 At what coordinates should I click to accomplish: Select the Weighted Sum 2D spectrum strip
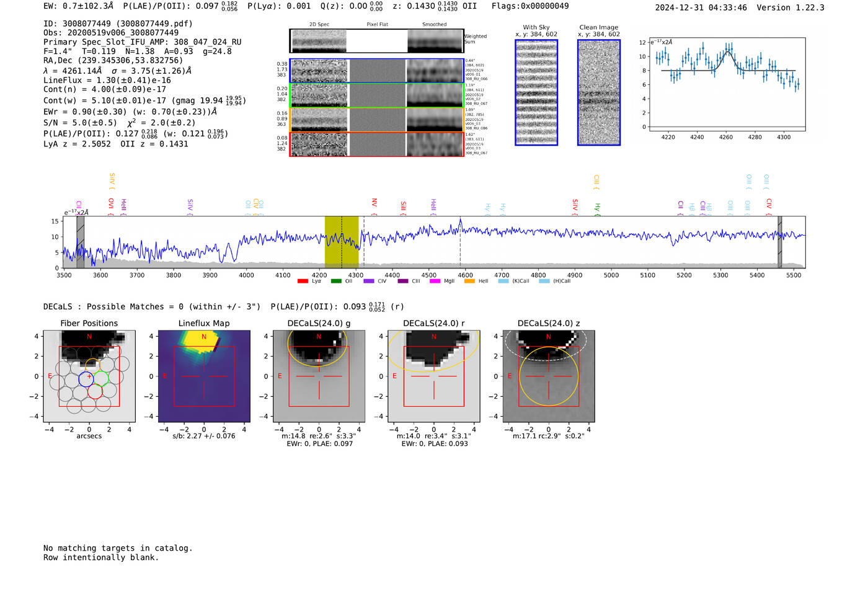click(x=376, y=41)
